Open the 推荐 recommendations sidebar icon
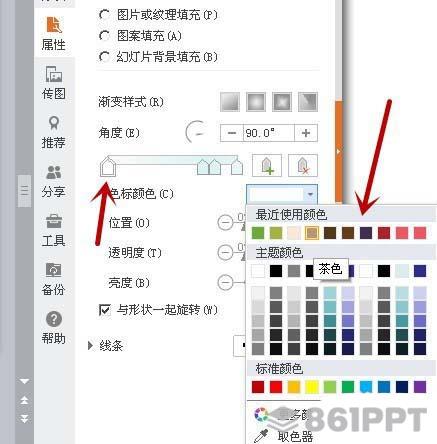Image resolution: width=437 pixels, height=444 pixels. pos(53,132)
